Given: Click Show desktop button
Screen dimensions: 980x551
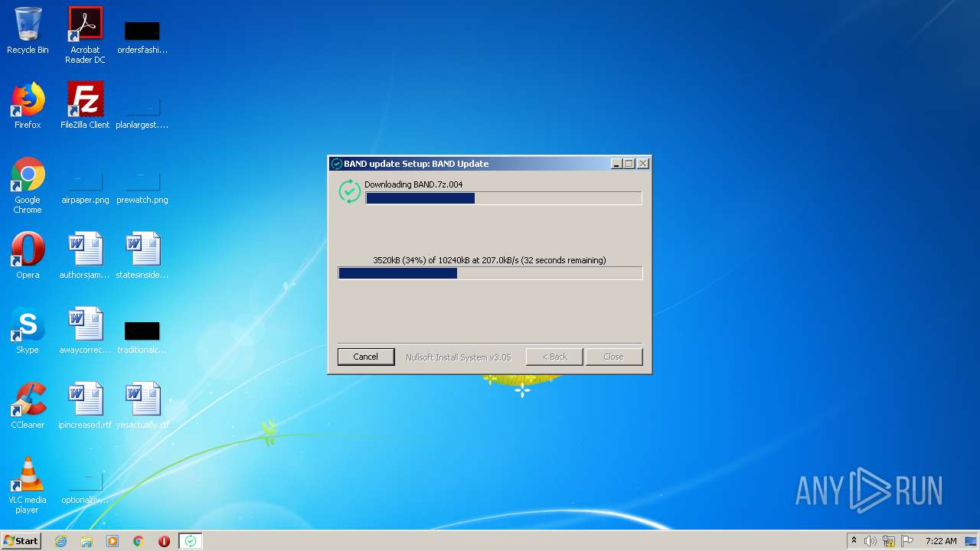Looking at the screenshot, I should point(972,541).
